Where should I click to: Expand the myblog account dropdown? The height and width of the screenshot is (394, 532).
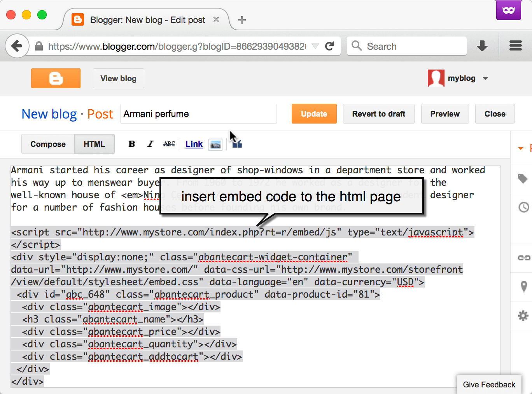click(x=485, y=78)
